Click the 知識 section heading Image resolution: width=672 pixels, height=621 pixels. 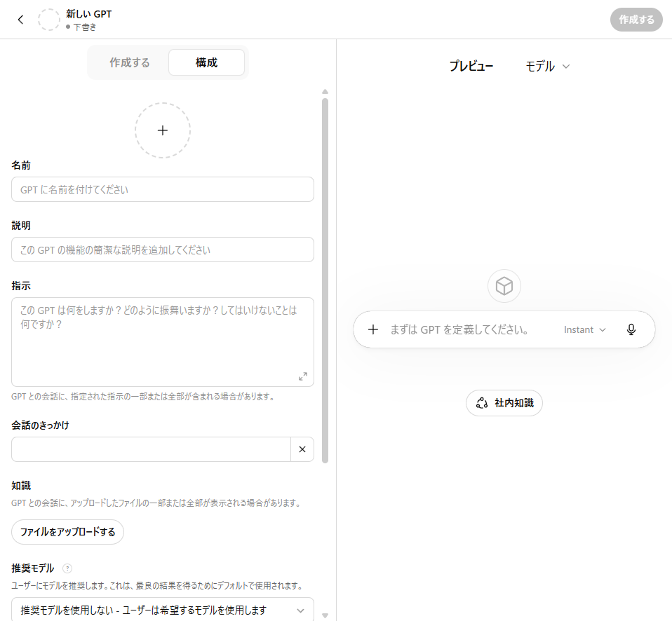pos(21,486)
